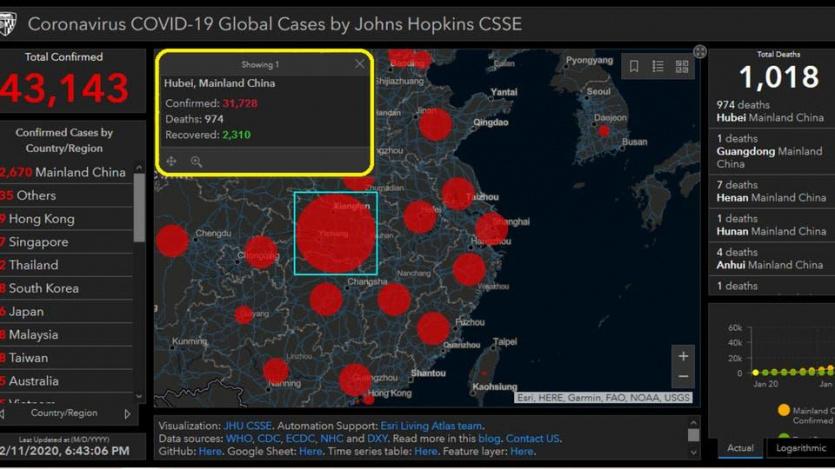
Task: Close the Hubei popup with X
Action: (x=360, y=64)
